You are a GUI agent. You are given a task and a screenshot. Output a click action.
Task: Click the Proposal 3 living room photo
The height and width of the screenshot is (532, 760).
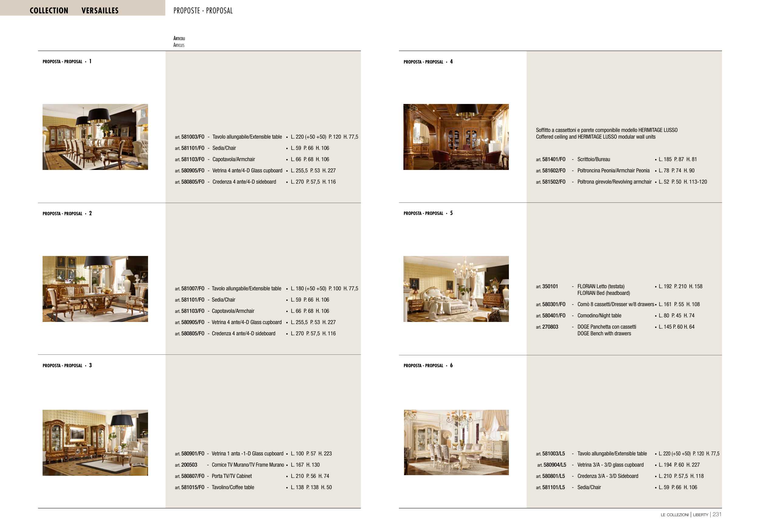[95, 443]
